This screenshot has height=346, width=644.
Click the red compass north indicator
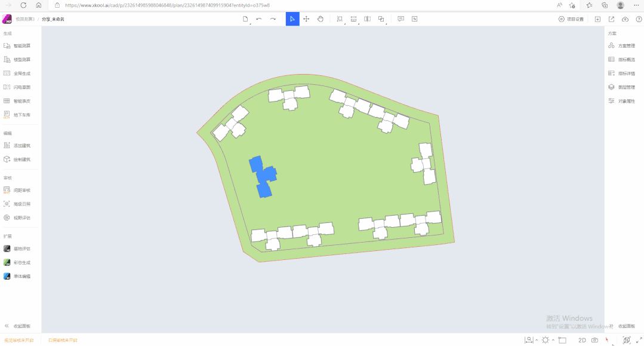(x=607, y=339)
